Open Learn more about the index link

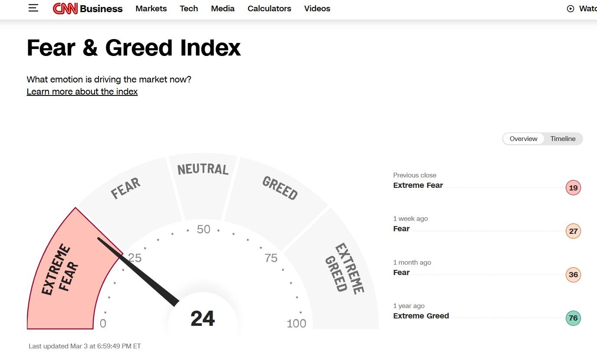(x=82, y=92)
